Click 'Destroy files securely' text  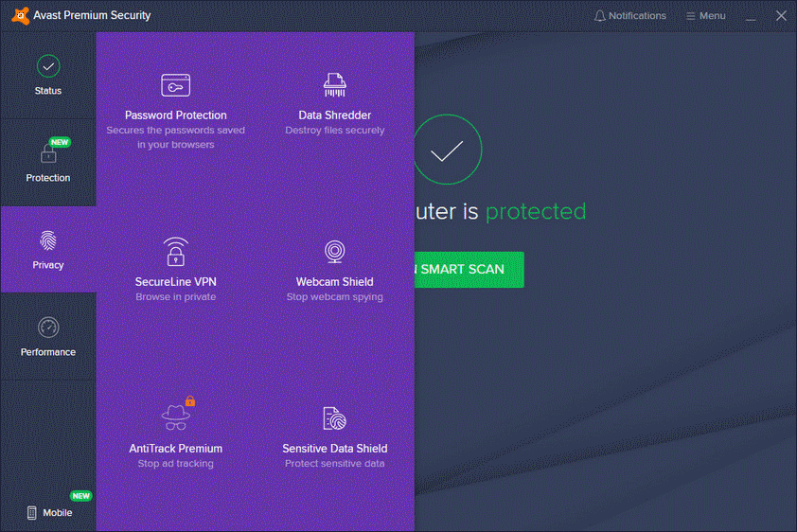[335, 131]
